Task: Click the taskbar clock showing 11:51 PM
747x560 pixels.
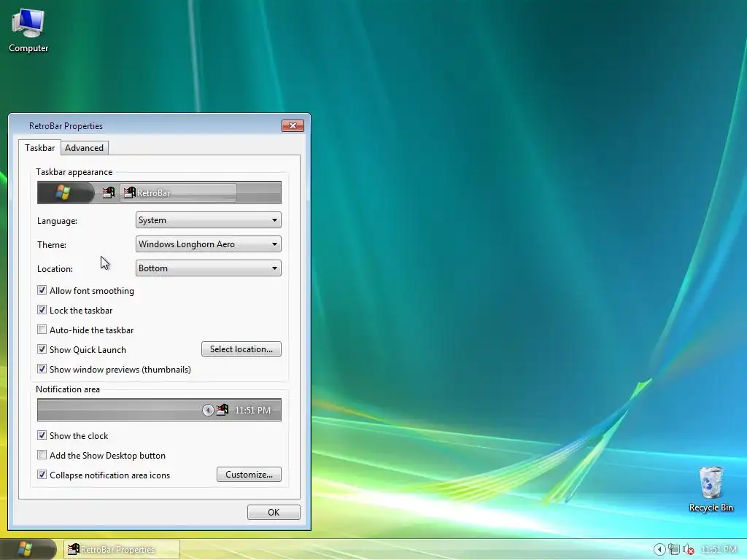Action: point(719,550)
